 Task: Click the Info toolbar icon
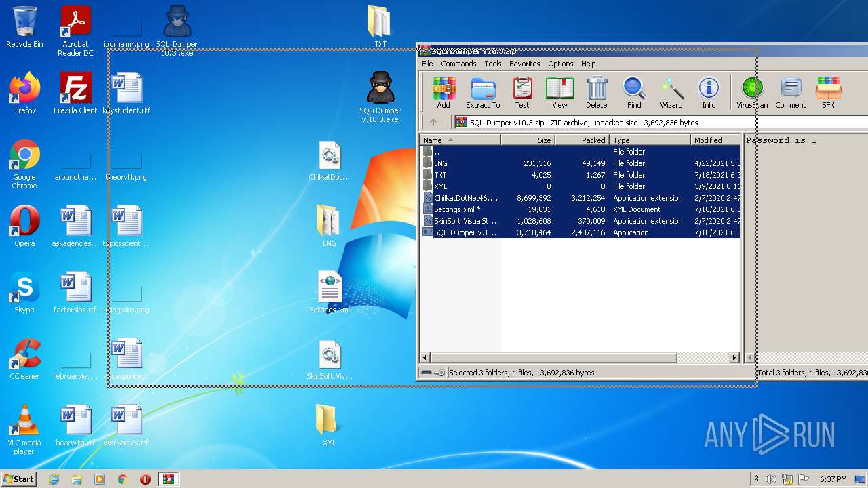click(709, 93)
